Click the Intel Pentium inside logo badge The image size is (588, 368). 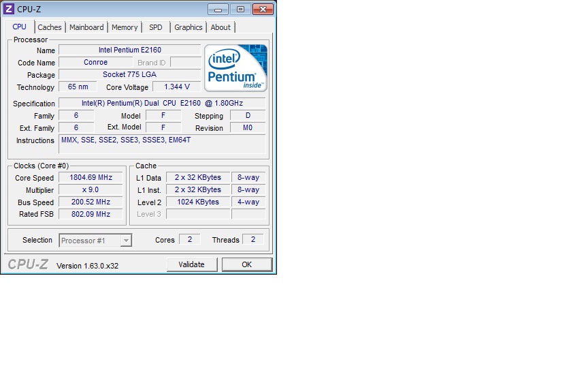point(235,67)
